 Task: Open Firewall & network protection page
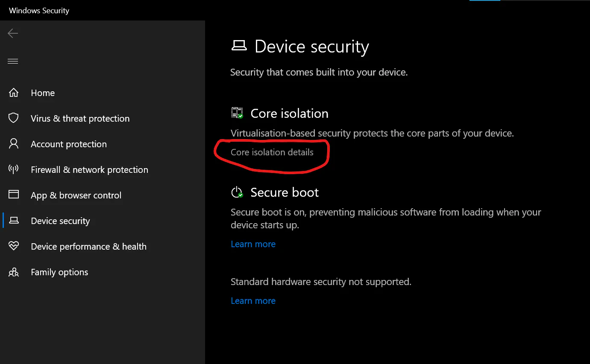coord(89,170)
